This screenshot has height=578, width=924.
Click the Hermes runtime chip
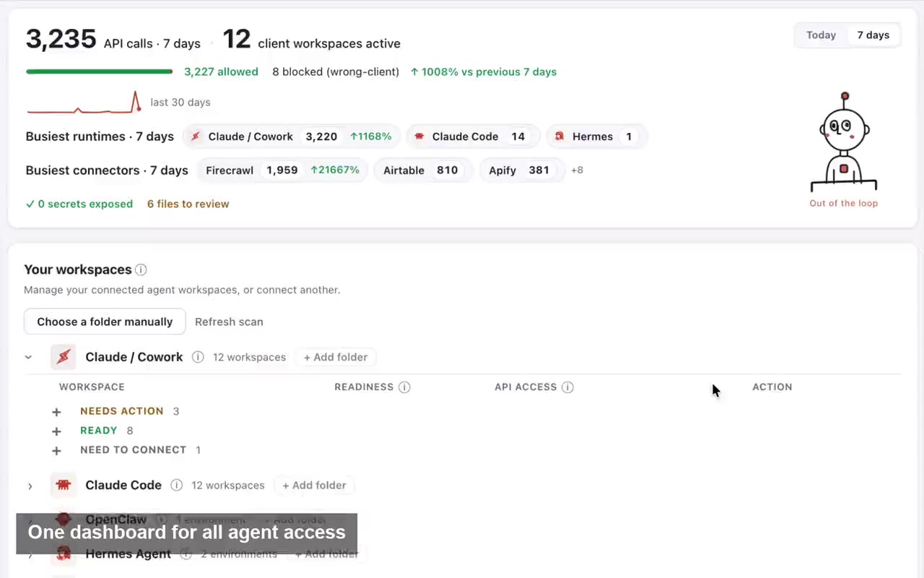[596, 137]
